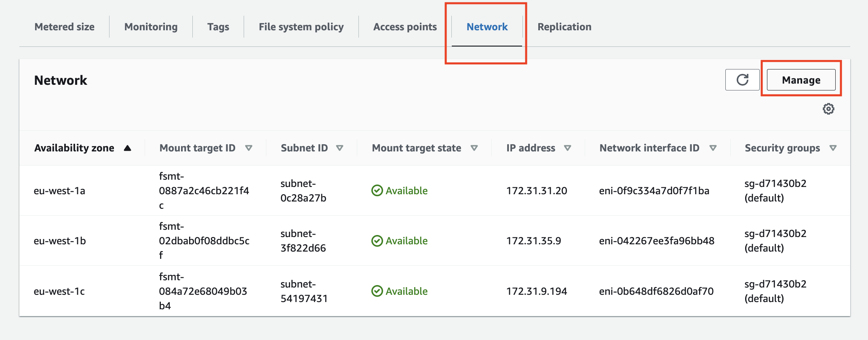Screen dimensions: 868x340
Task: Click Available status icon for eu-west-1b
Action: [377, 241]
